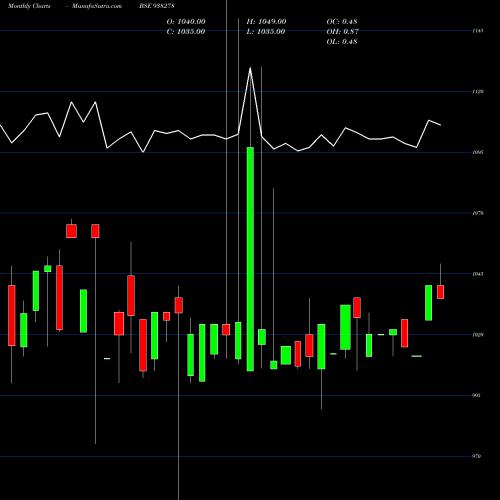Click the high value "H: 1049.00"
The height and width of the screenshot is (500, 500).
tap(266, 22)
